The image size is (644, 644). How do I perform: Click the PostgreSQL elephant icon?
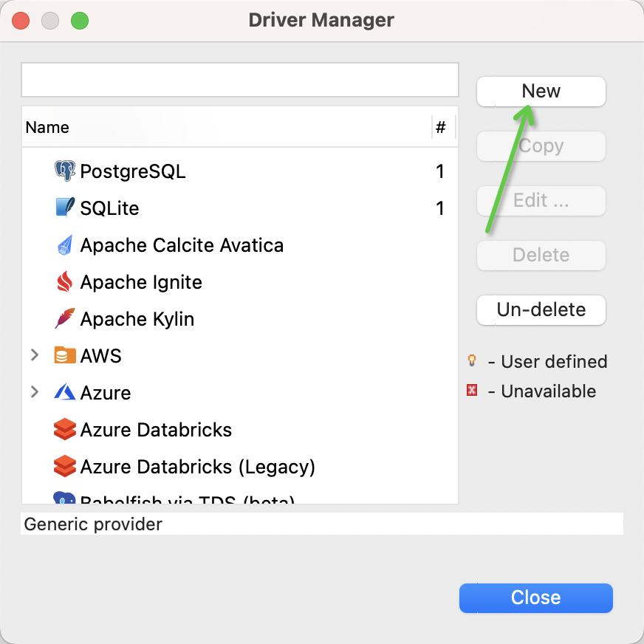click(65, 171)
